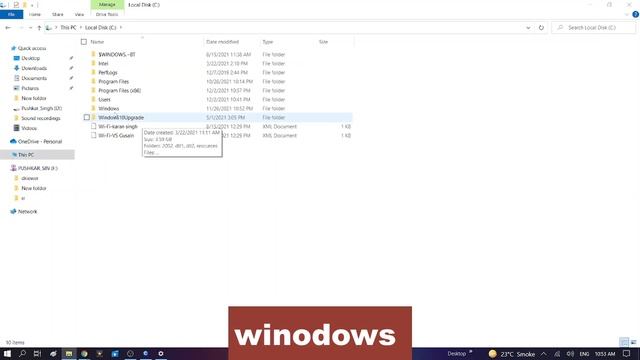The height and width of the screenshot is (360, 640).
Task: Expand chevron after This PC in breadcrumb
Action: (x=81, y=28)
